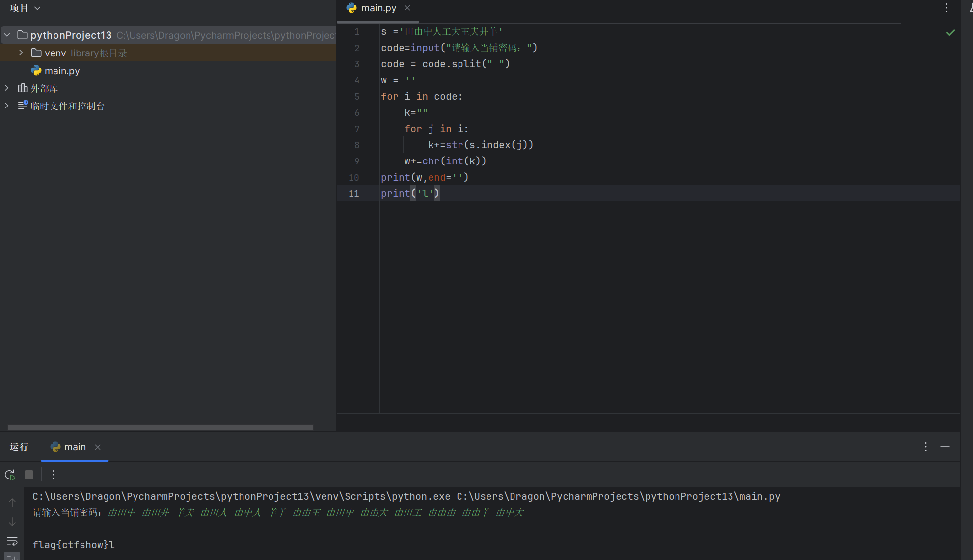This screenshot has width=973, height=560.
Task: Close the main run tab
Action: 98,447
